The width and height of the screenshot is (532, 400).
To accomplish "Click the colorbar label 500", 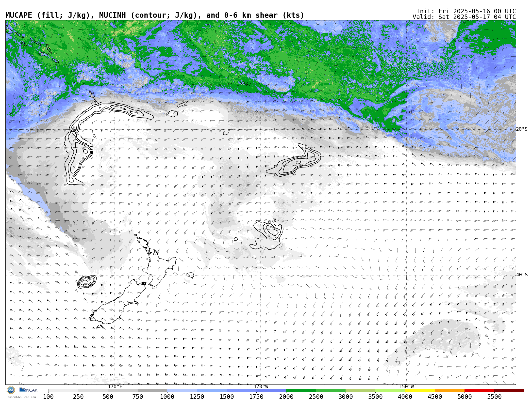I will click(108, 397).
